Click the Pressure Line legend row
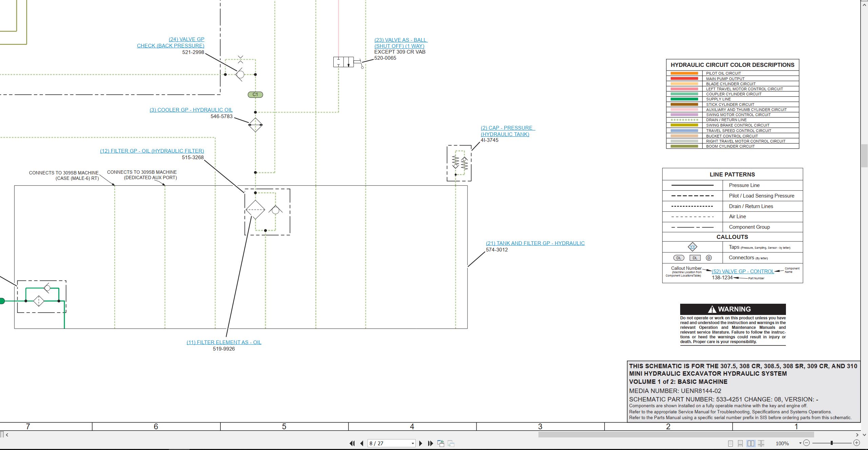This screenshot has width=868, height=450. (732, 185)
